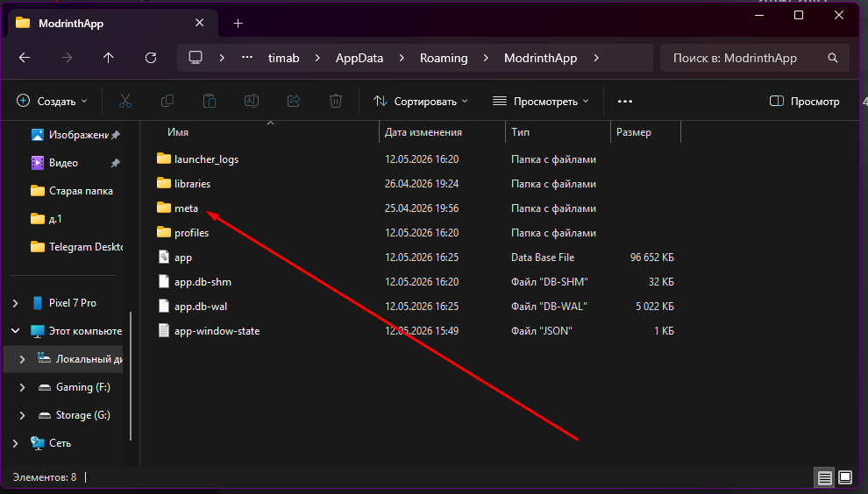Click the Paste clipboard icon
Screen dimensions: 868x494
click(210, 102)
